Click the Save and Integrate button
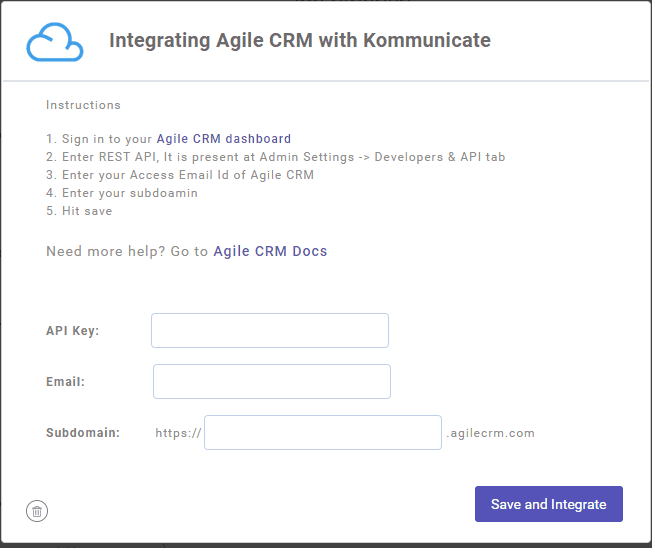 pyautogui.click(x=549, y=504)
